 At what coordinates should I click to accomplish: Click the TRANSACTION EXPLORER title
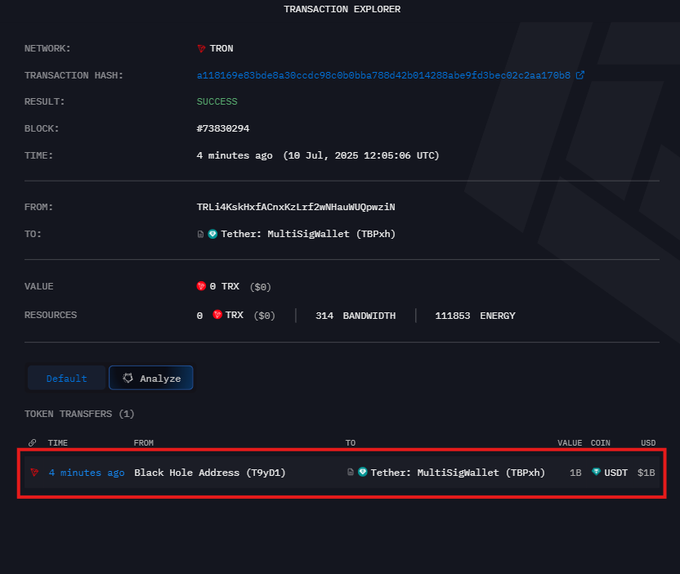[342, 9]
